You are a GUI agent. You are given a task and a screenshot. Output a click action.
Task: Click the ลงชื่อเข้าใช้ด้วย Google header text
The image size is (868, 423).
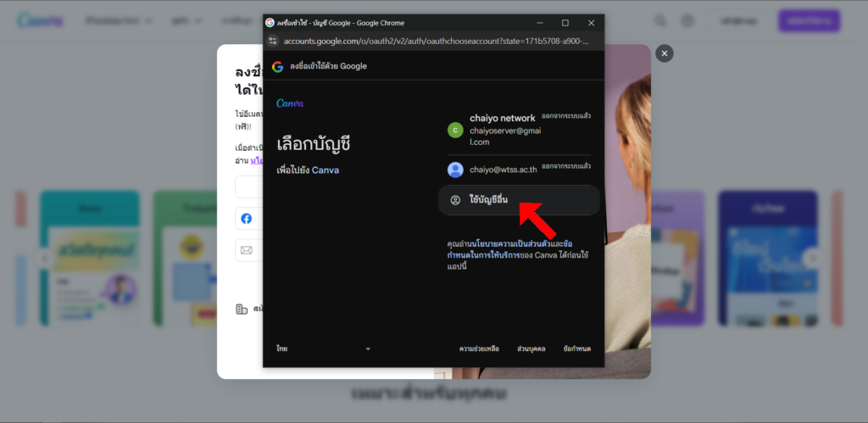(x=328, y=66)
